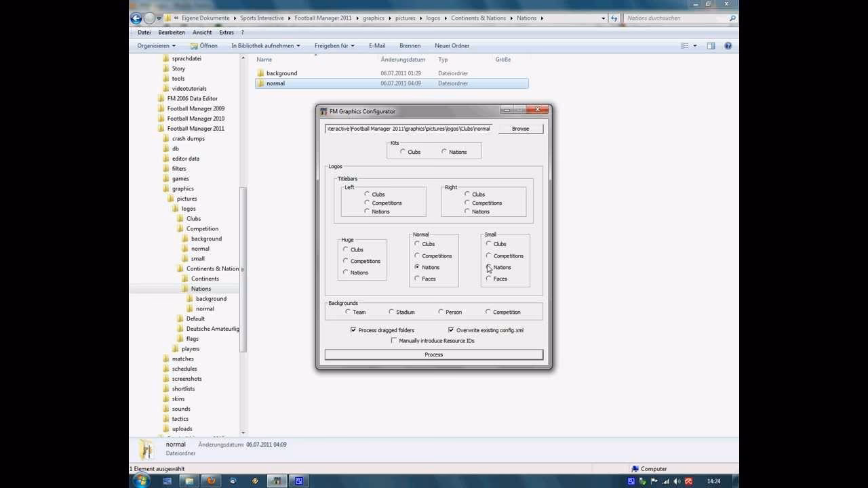Viewport: 868px width, 488px height.
Task: Select Faces radio button under Normal
Action: click(x=417, y=279)
